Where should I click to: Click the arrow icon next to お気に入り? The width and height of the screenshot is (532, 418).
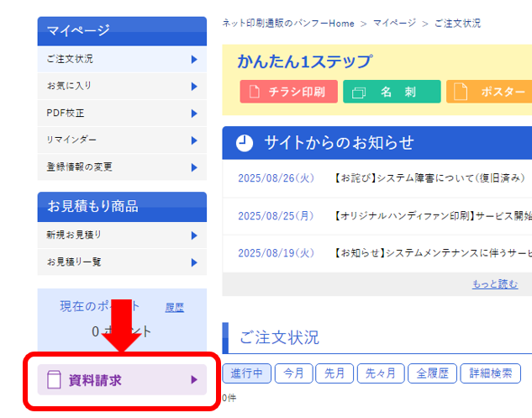pyautogui.click(x=193, y=87)
